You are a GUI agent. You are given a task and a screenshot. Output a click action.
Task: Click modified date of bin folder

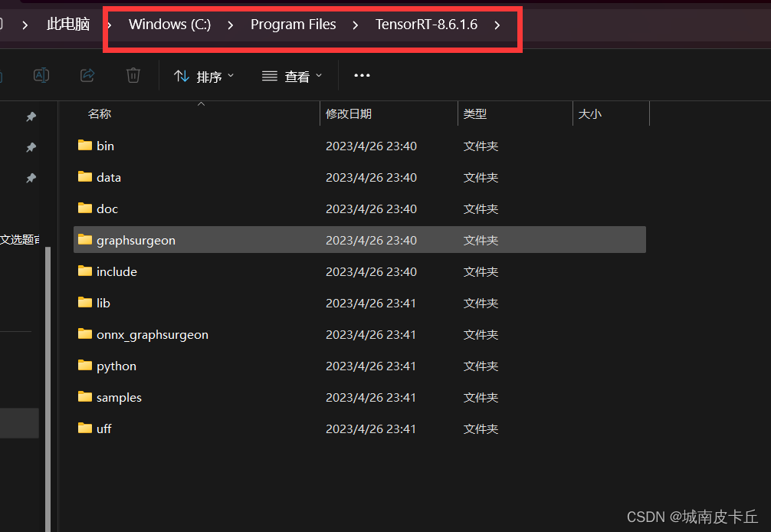[x=371, y=146]
